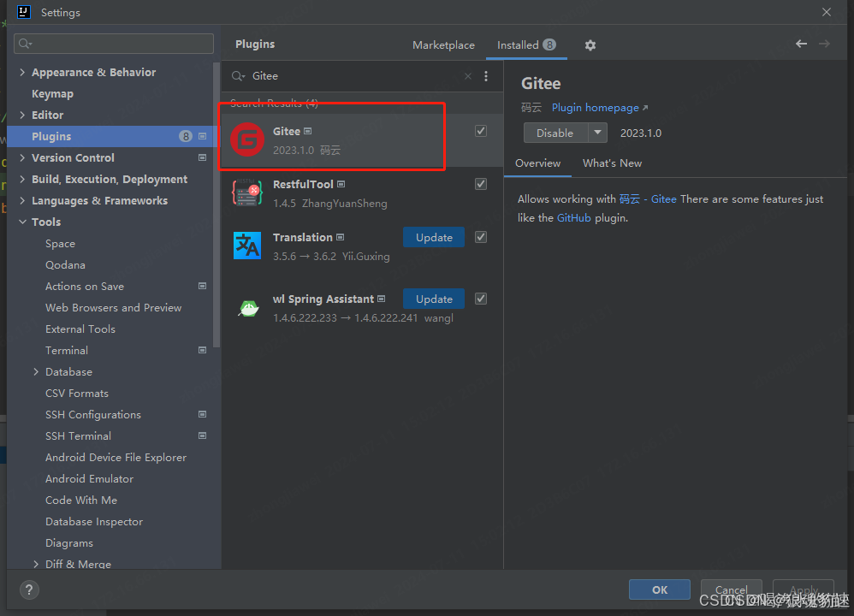Expand the Editor settings group
The height and width of the screenshot is (616, 854).
click(22, 115)
